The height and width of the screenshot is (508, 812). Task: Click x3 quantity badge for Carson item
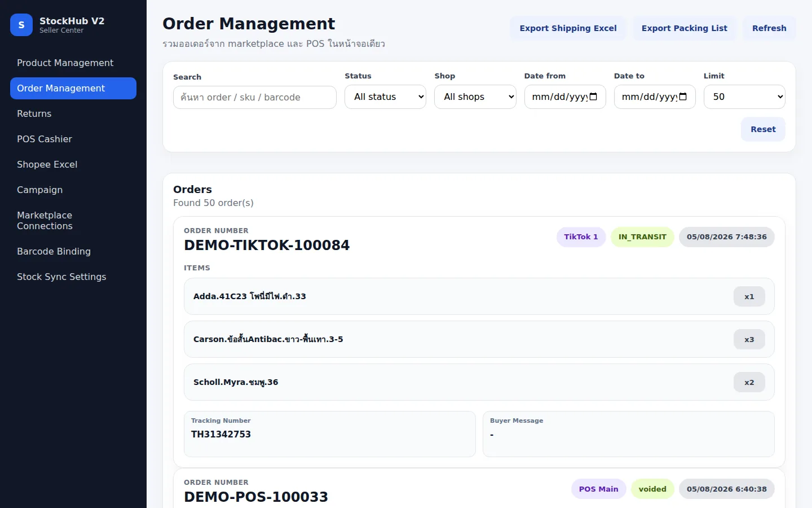pyautogui.click(x=749, y=339)
